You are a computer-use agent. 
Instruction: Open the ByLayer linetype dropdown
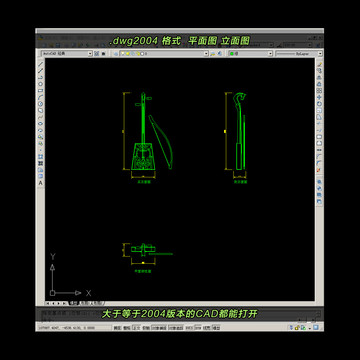(x=299, y=53)
